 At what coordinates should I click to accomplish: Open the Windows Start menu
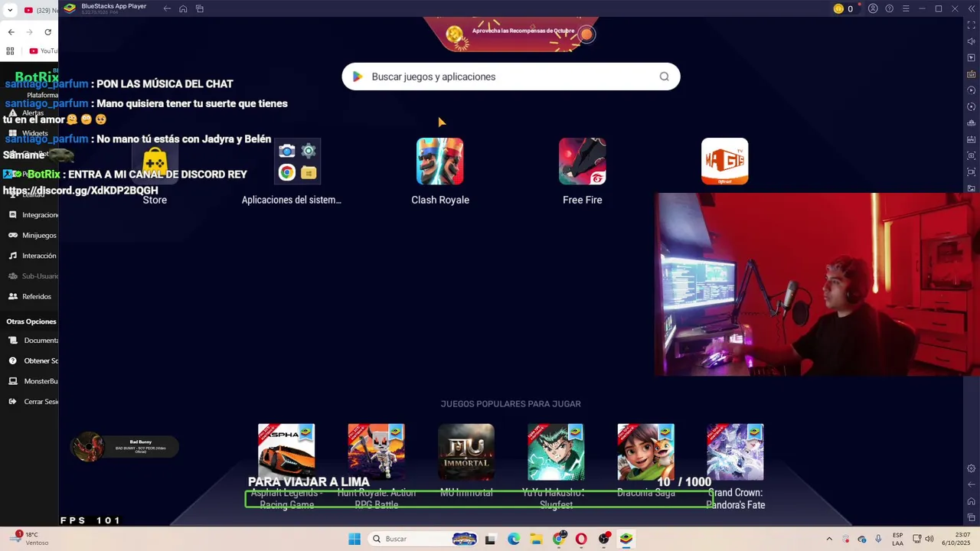point(354,539)
